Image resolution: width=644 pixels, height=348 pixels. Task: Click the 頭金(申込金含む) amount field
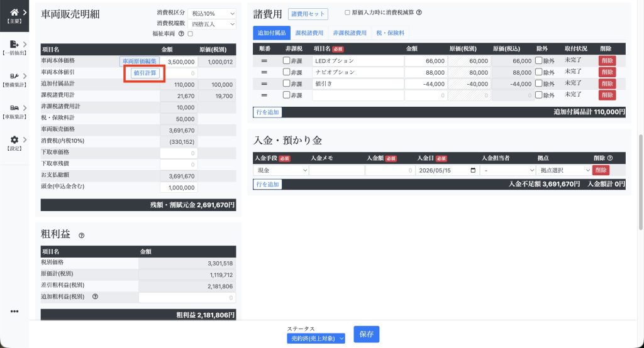179,188
